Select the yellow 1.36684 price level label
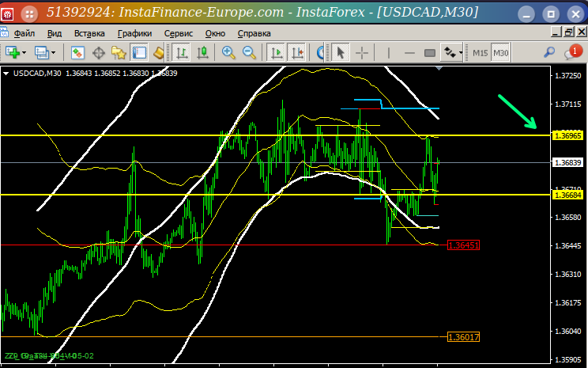 click(x=567, y=195)
